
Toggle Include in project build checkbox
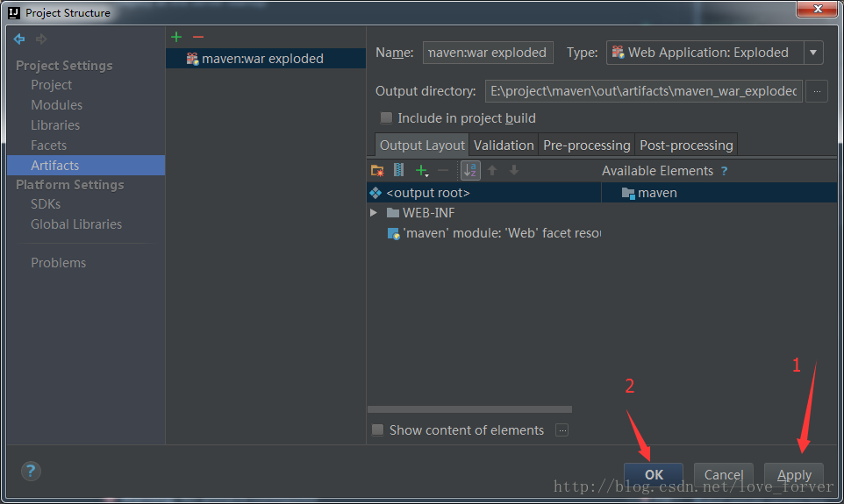pos(386,117)
